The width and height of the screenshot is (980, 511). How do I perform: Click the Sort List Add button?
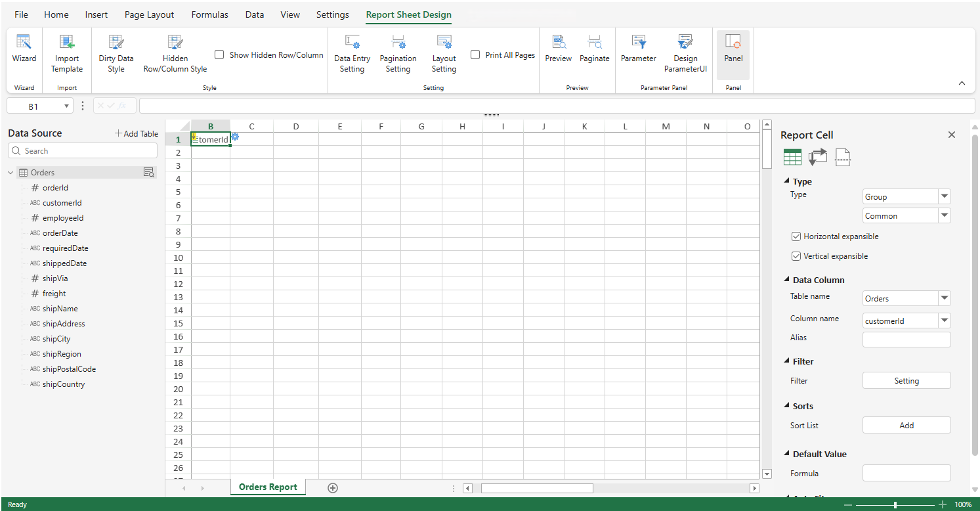point(906,425)
